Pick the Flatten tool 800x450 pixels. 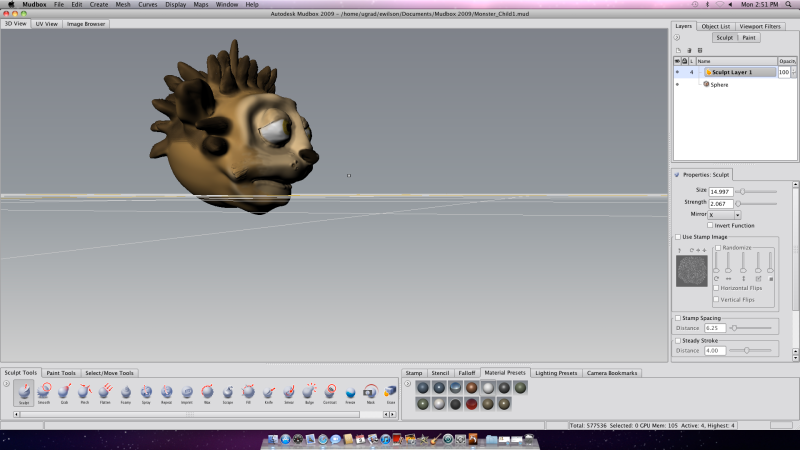pyautogui.click(x=104, y=392)
